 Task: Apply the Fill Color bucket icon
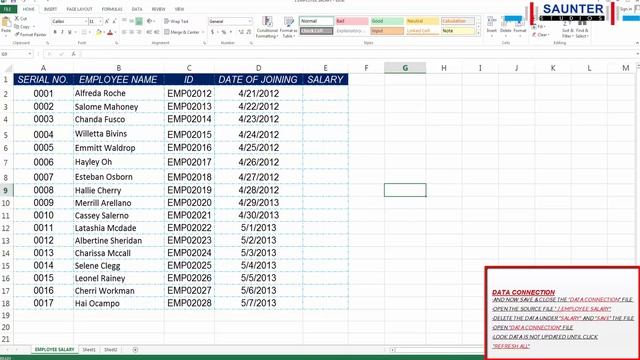click(x=98, y=32)
